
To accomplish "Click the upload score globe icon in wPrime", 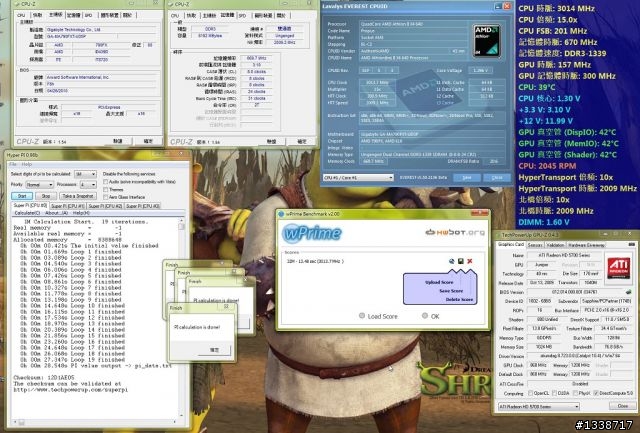I will pos(451,261).
